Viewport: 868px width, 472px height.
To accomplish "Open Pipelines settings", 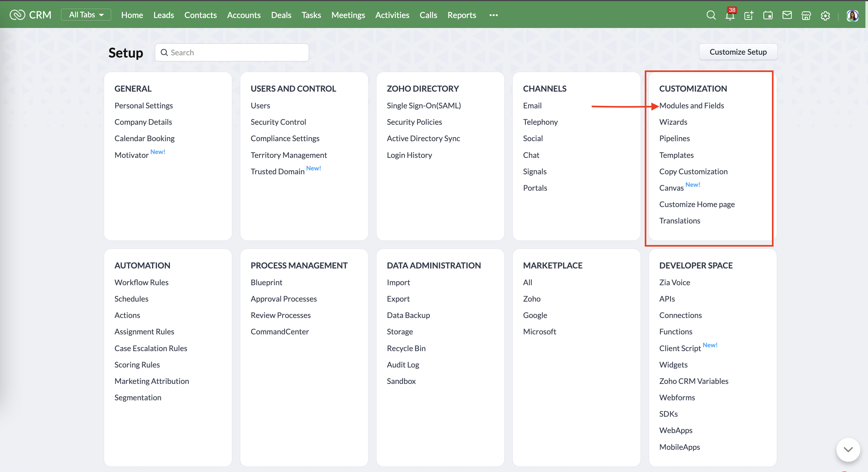I will click(x=675, y=138).
